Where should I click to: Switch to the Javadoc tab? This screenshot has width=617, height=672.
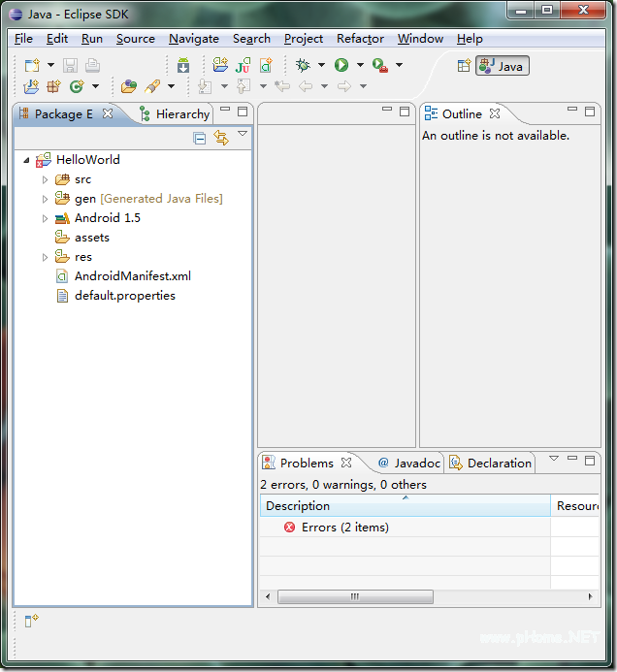tap(409, 463)
